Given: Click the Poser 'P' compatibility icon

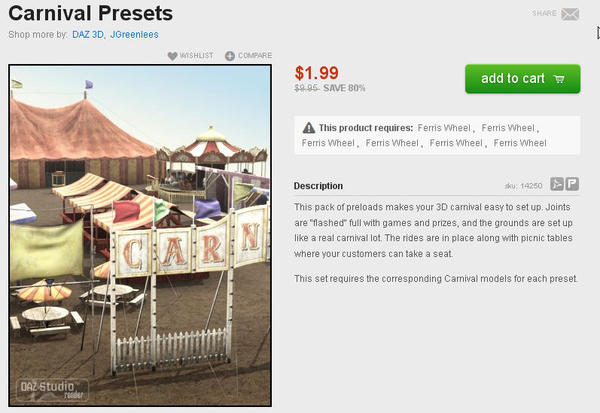Looking at the screenshot, I should (572, 184).
